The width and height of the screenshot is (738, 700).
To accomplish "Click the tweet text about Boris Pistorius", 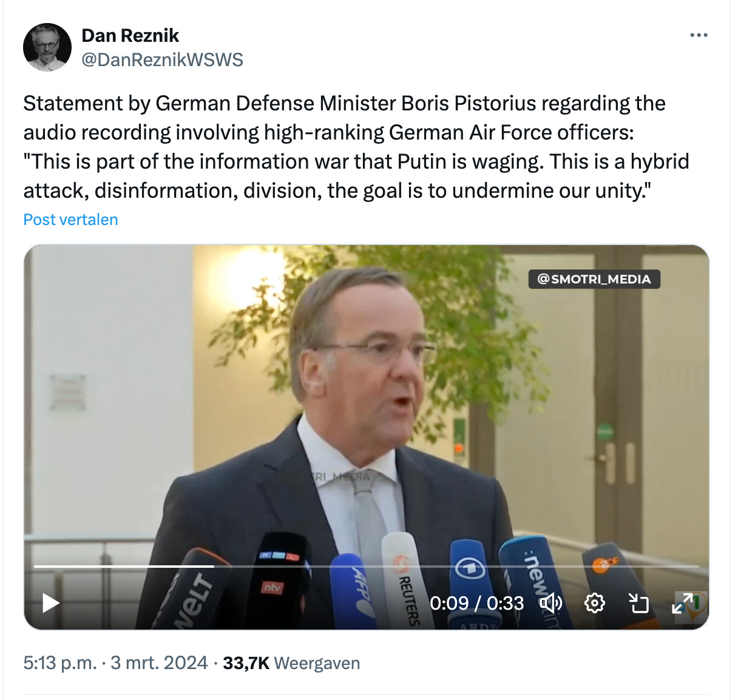I will 356,147.
